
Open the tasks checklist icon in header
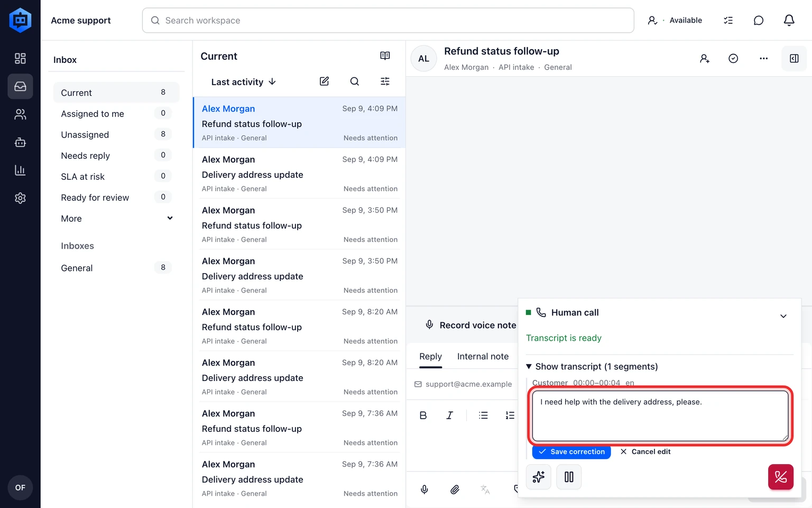pyautogui.click(x=728, y=20)
